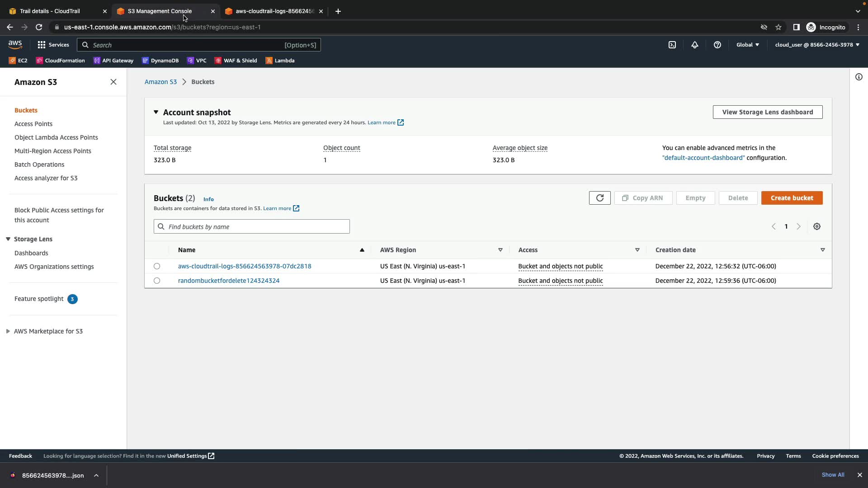Screen dimensions: 868x488
Task: Open the Services grid menu
Action: click(53, 45)
